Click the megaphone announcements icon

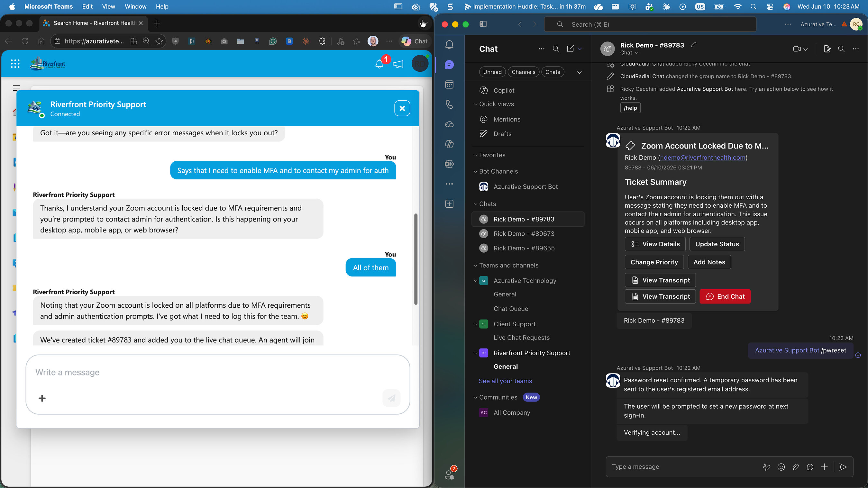click(x=398, y=64)
